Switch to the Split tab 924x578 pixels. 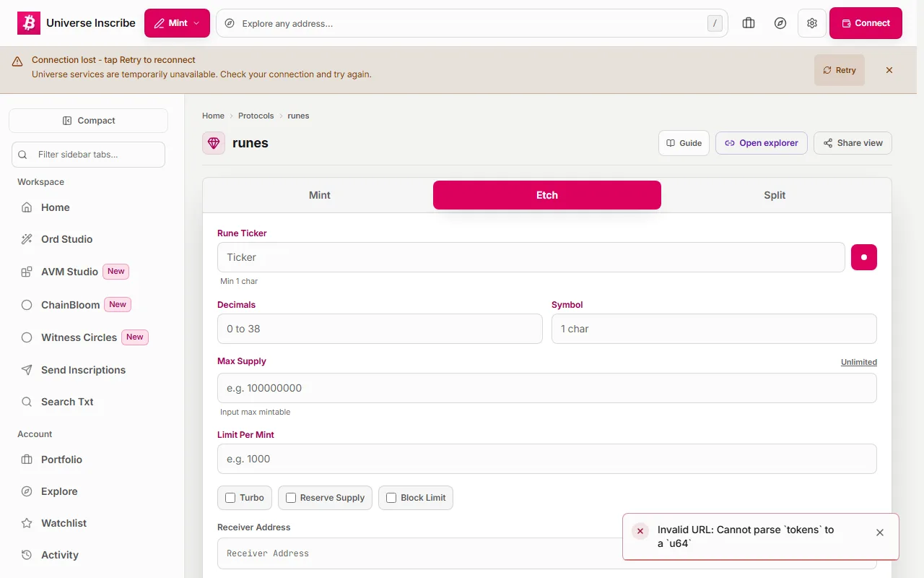(x=775, y=195)
